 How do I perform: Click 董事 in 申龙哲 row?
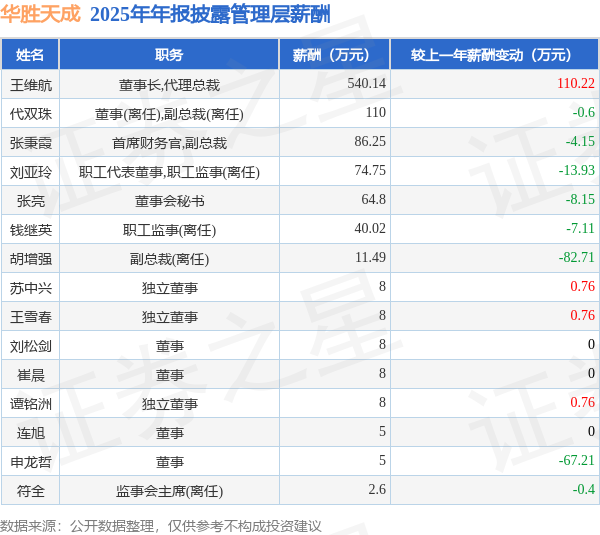(169, 463)
